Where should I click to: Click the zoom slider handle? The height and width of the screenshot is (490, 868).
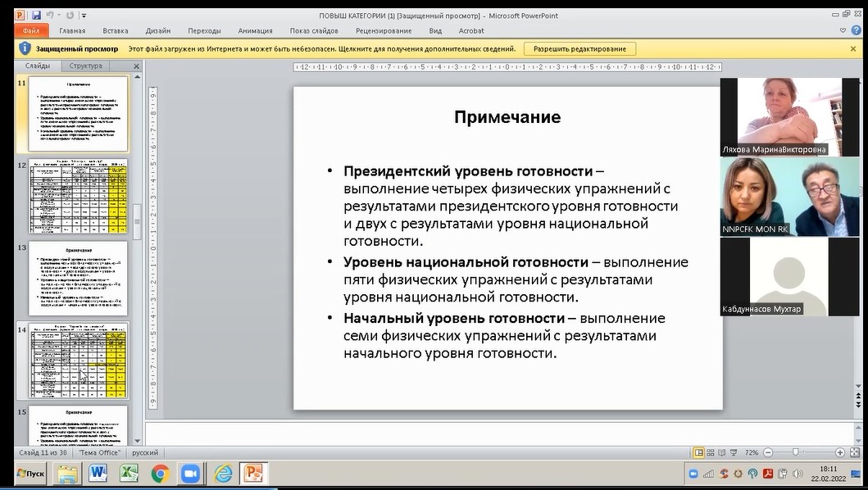coord(796,452)
